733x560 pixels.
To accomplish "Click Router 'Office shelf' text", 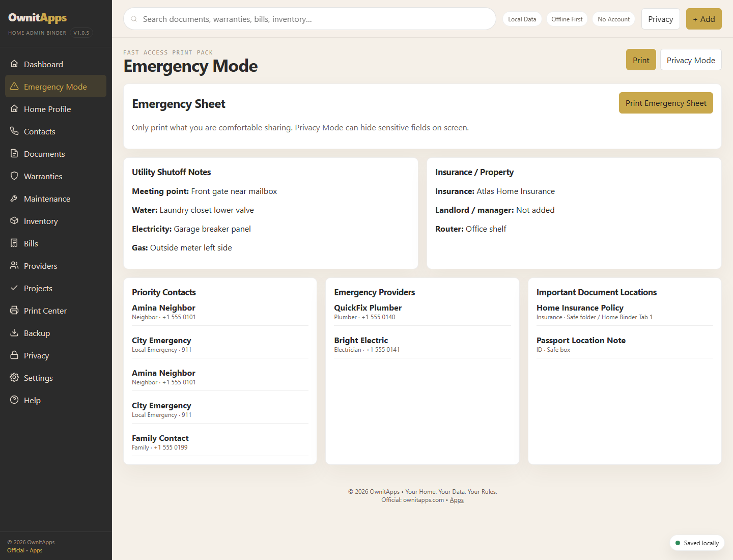I will coord(486,229).
